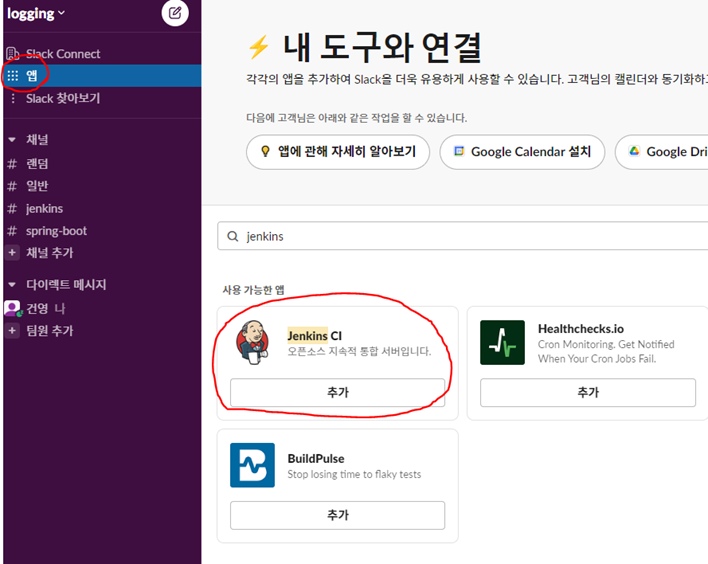Click 추가 button under Healthchecks.io

[x=588, y=392]
